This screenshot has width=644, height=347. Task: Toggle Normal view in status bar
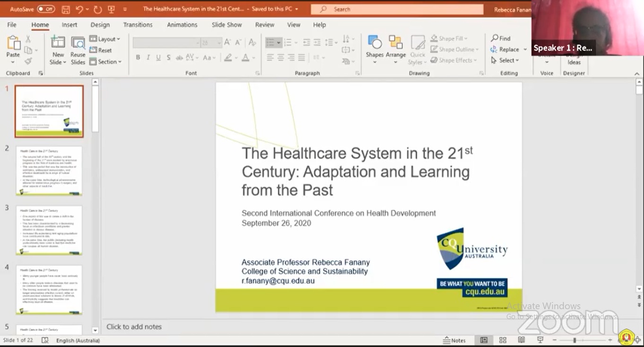[484, 340]
